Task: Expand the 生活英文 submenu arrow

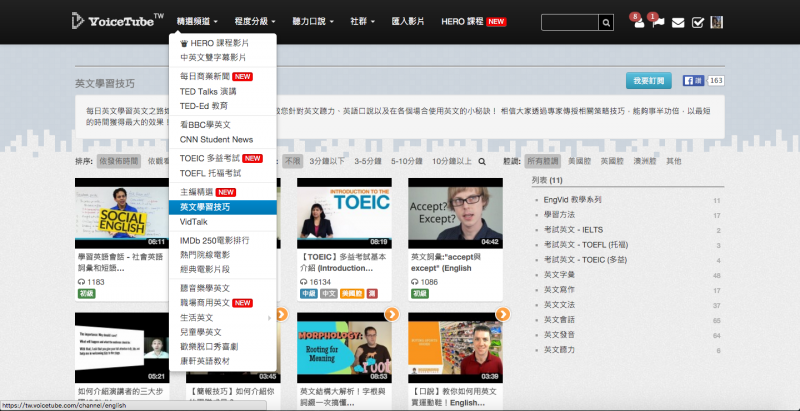Action: point(270,317)
